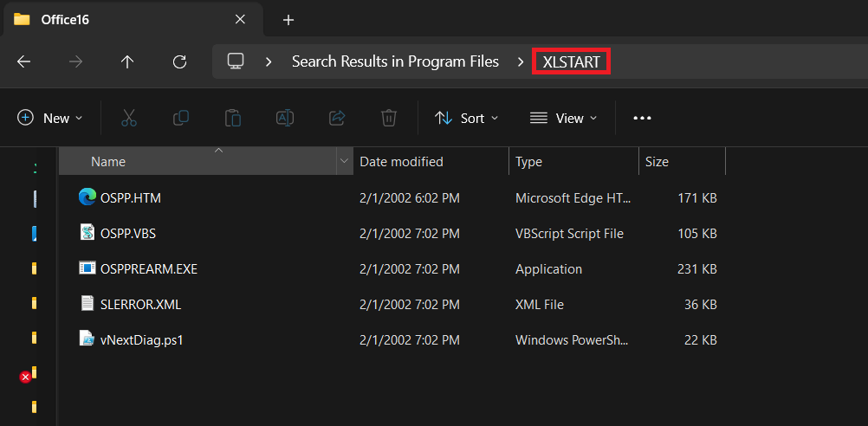Viewport: 868px width, 426px height.
Task: Sort by Date modified column
Action: tap(431, 162)
